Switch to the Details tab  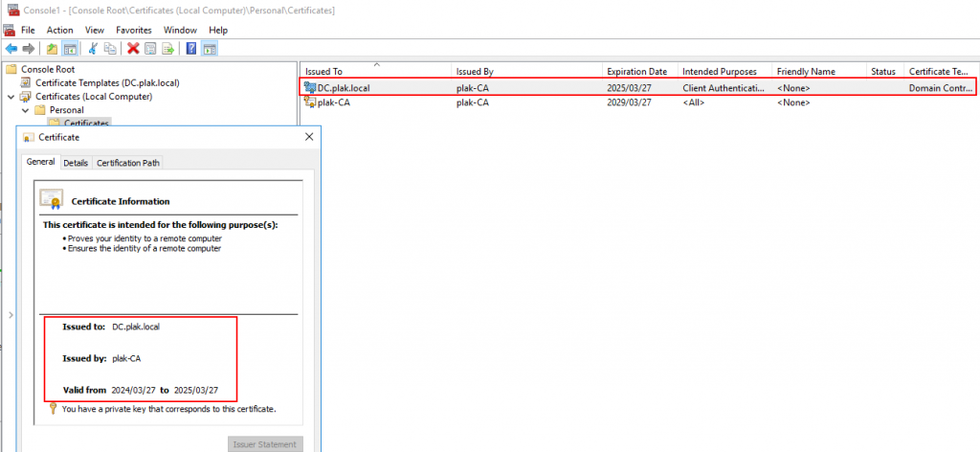(x=76, y=163)
